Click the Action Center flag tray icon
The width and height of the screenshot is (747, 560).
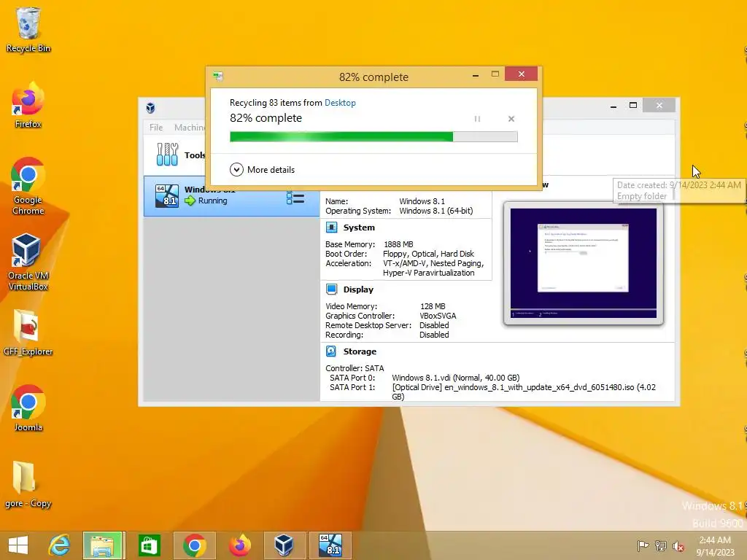[x=643, y=545]
